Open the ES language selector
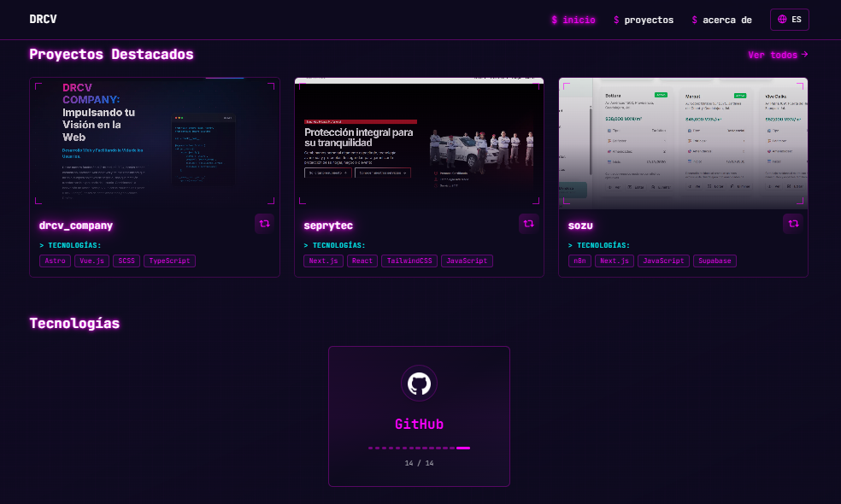Screen dimensions: 841x504 (790, 20)
